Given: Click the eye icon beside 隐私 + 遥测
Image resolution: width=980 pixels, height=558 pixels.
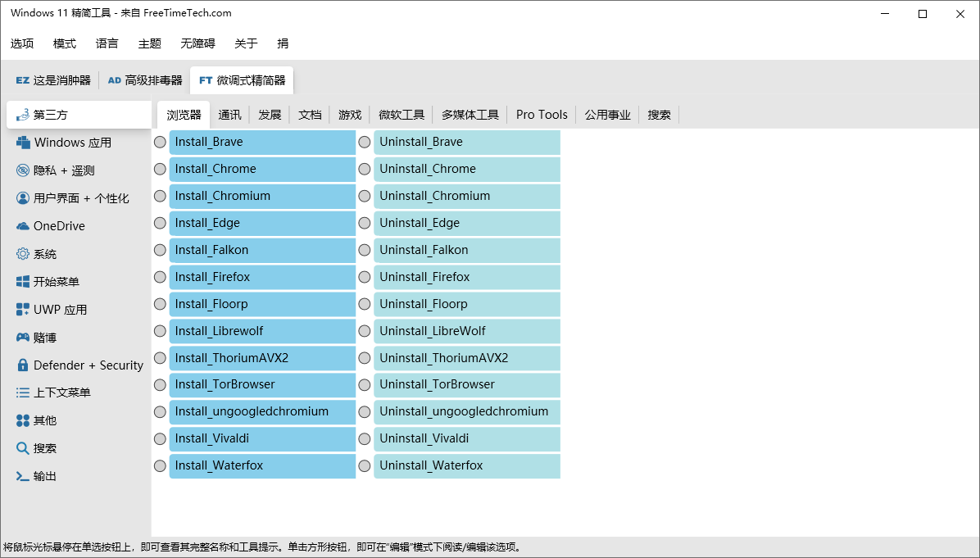Looking at the screenshot, I should pyautogui.click(x=23, y=170).
